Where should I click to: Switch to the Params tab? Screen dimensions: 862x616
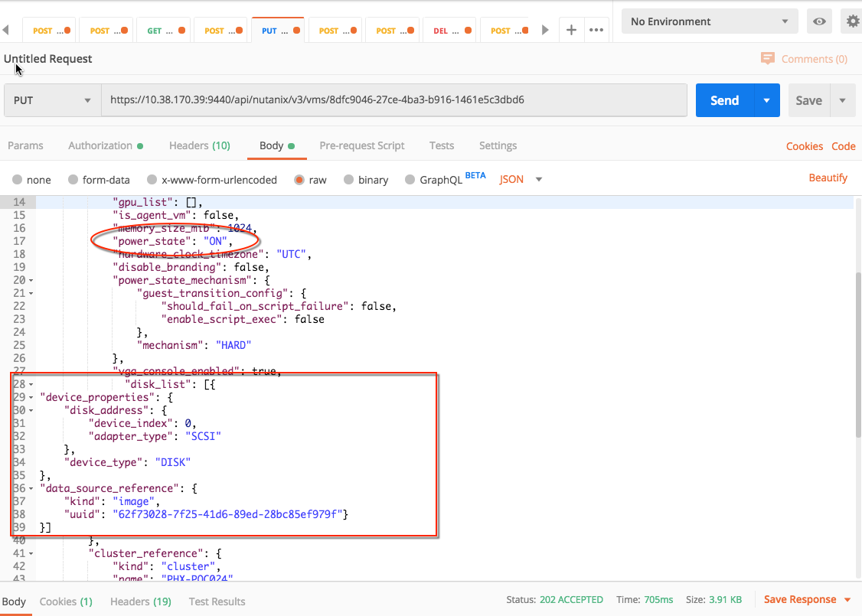(25, 145)
